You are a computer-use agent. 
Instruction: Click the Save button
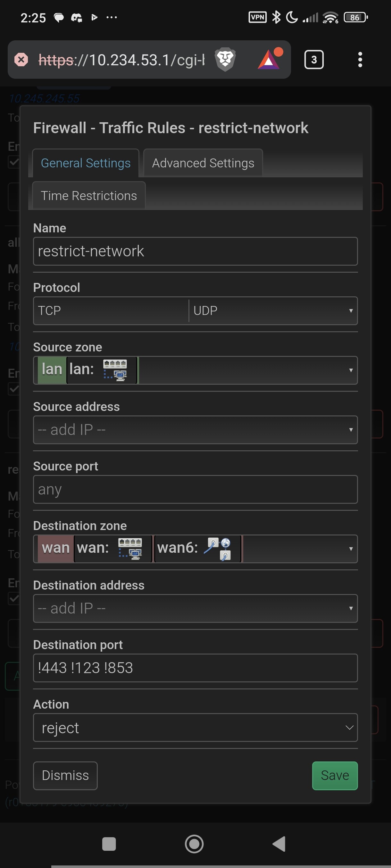point(334,775)
